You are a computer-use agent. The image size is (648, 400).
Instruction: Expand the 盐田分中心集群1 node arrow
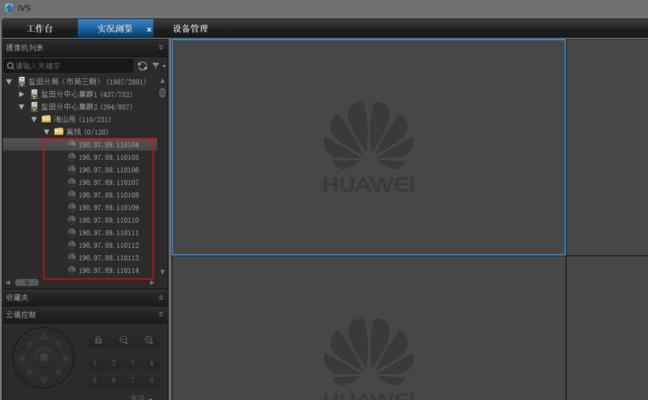[21, 94]
